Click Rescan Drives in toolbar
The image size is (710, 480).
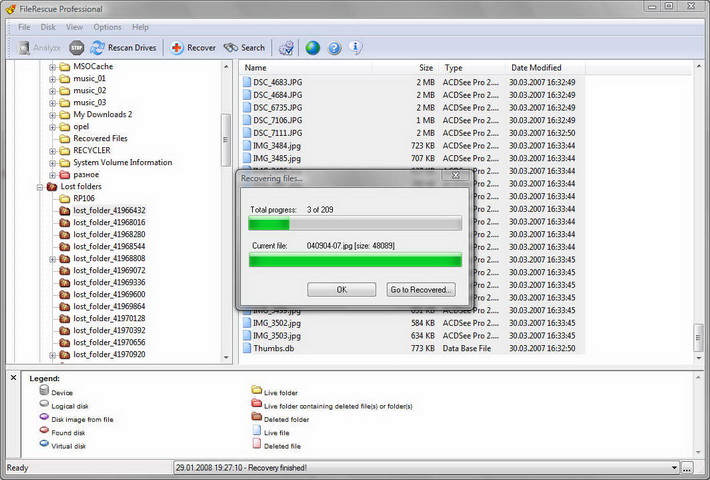(123, 48)
